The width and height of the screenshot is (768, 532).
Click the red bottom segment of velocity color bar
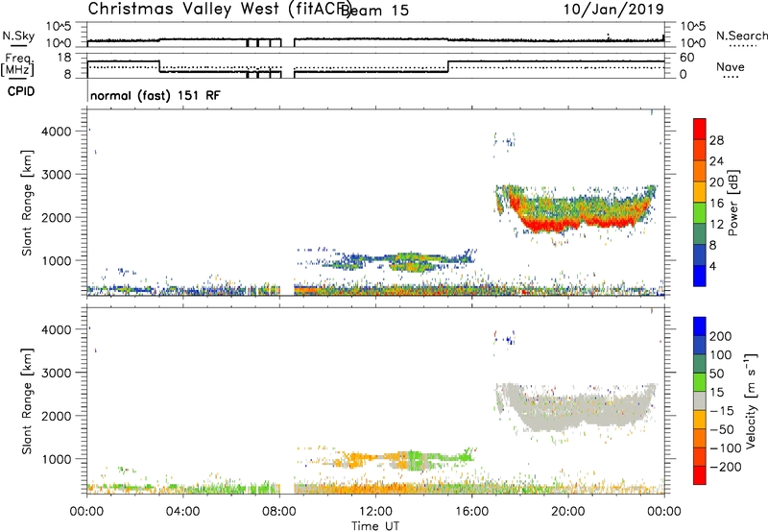click(x=700, y=475)
